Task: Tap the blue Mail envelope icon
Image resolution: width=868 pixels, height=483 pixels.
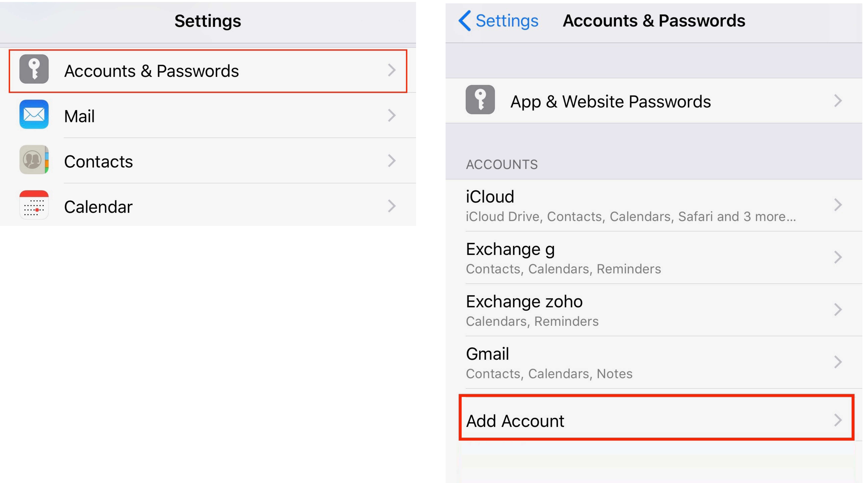Action: coord(34,114)
